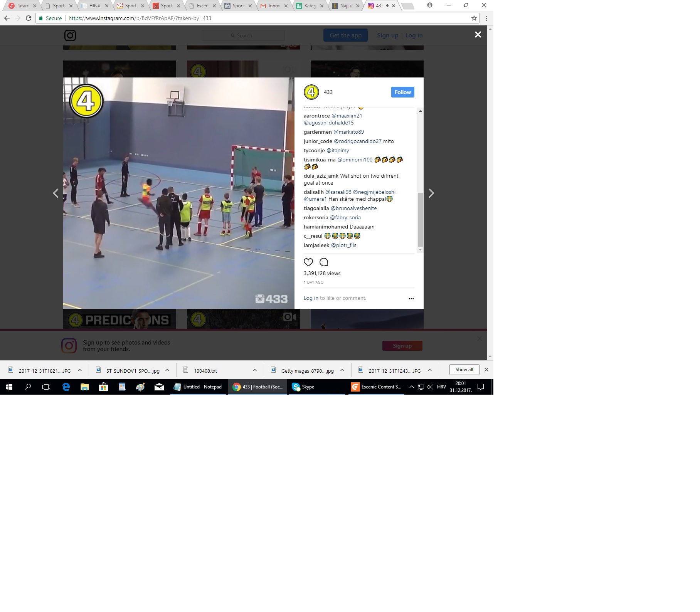The width and height of the screenshot is (700, 612).
Task: Click the Log in link in header
Action: (414, 35)
